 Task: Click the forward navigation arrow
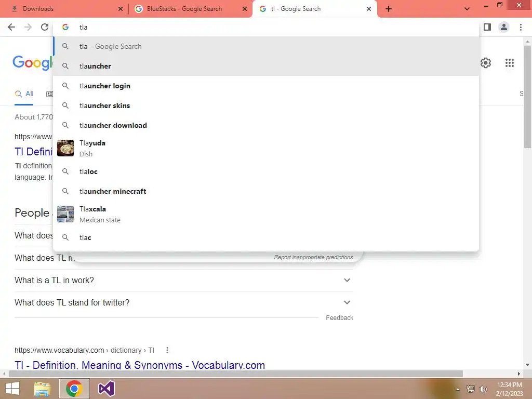(28, 27)
